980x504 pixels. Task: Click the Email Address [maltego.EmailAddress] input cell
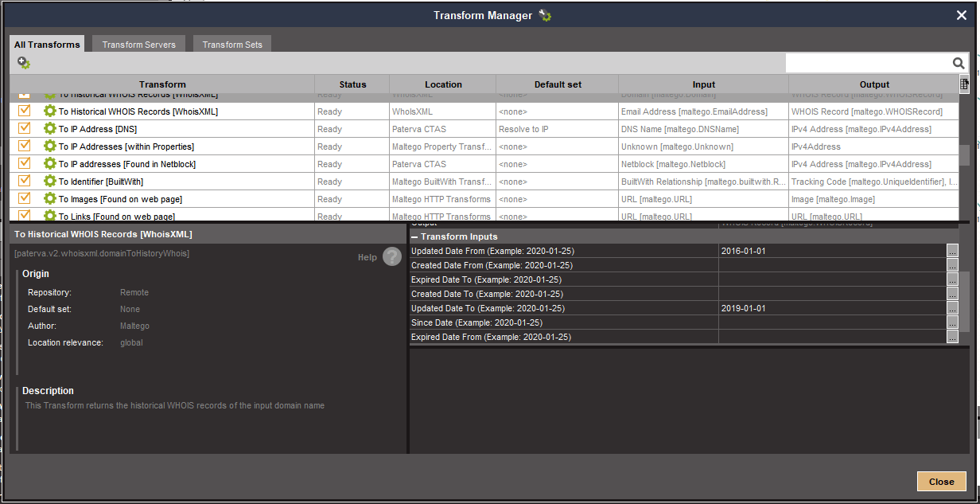(703, 111)
